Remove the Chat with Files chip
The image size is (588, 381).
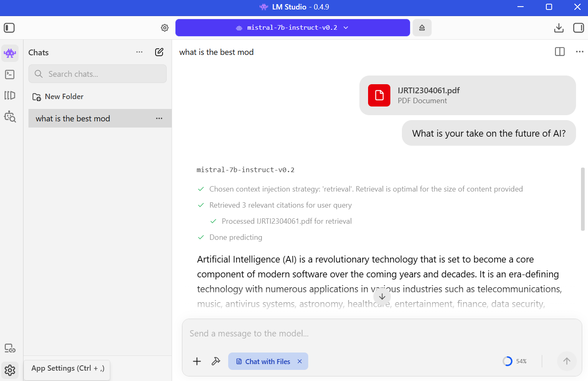click(300, 362)
